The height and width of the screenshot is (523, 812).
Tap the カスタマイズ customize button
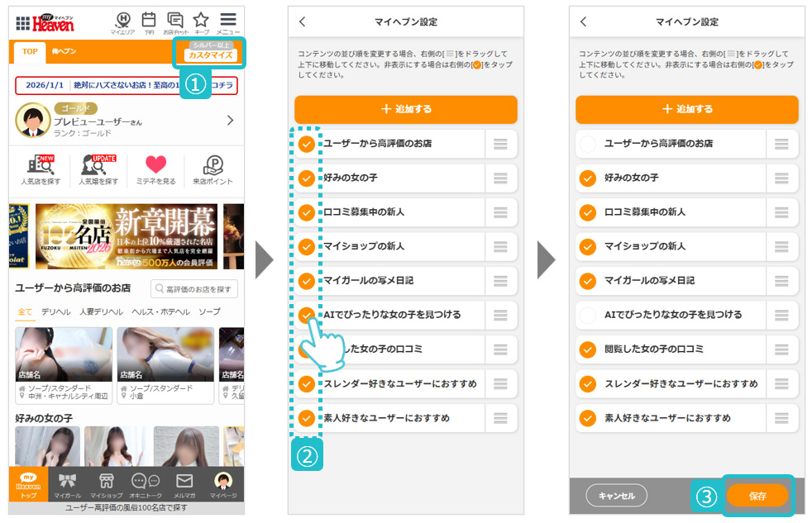pyautogui.click(x=212, y=55)
